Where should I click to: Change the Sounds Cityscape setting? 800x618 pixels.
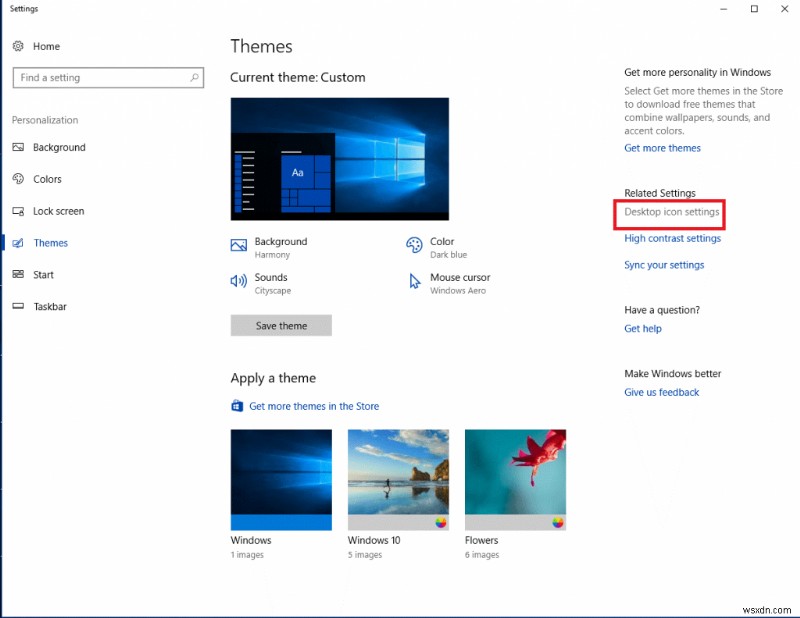pos(261,283)
